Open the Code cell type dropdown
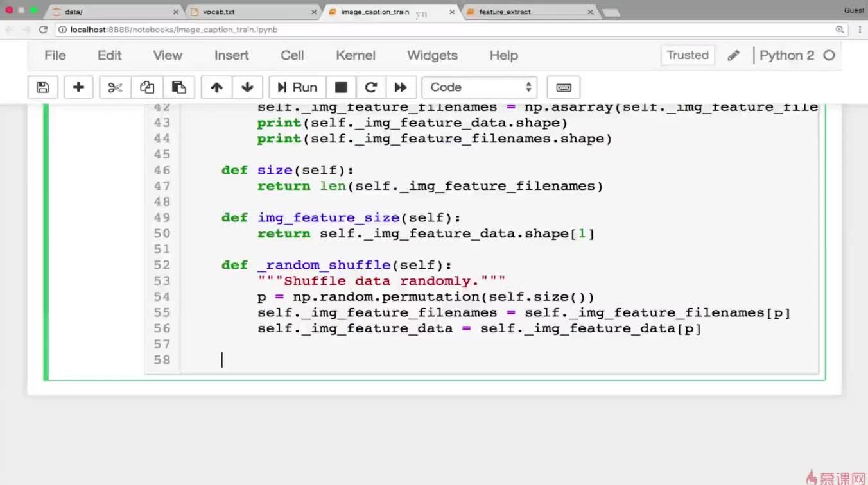The width and height of the screenshot is (868, 485). point(479,87)
